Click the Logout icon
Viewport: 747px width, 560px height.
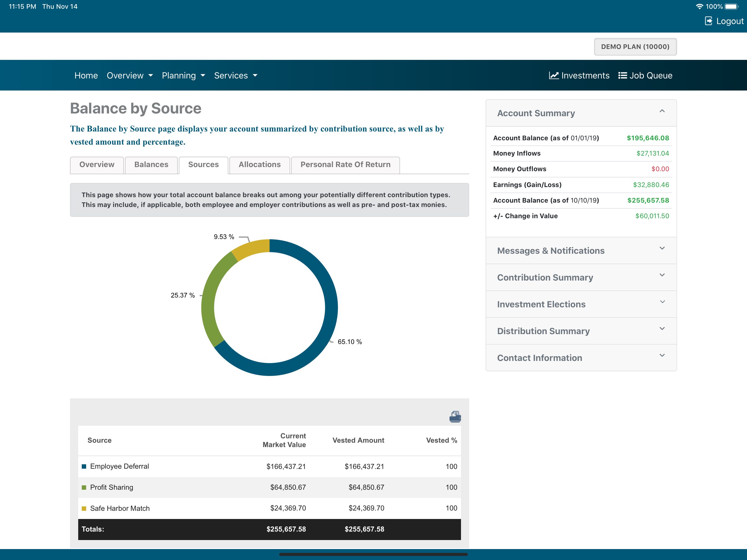708,21
